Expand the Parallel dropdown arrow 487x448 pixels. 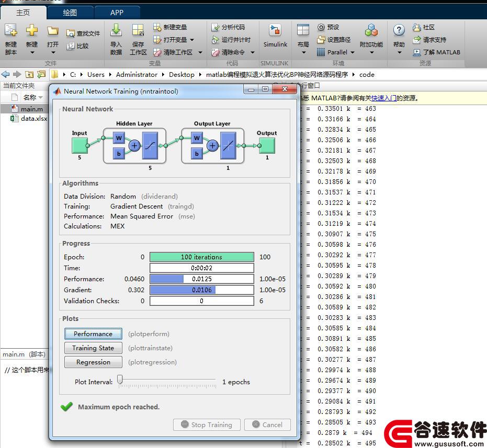tap(353, 52)
